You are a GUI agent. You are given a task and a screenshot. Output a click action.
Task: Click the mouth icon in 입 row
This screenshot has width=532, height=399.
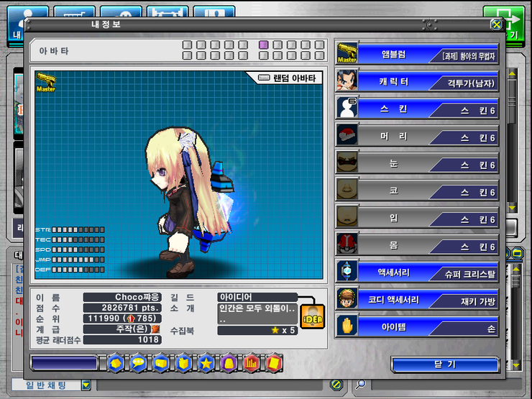[x=347, y=216]
